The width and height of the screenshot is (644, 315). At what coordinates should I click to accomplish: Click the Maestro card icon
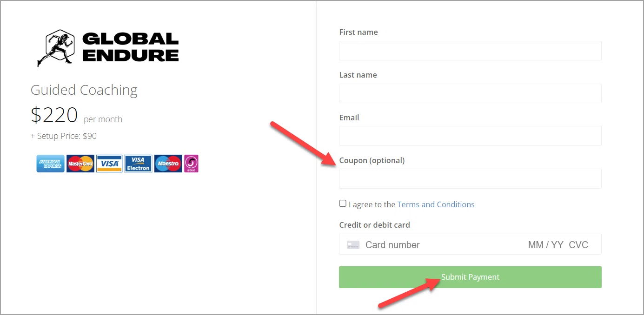pos(168,164)
